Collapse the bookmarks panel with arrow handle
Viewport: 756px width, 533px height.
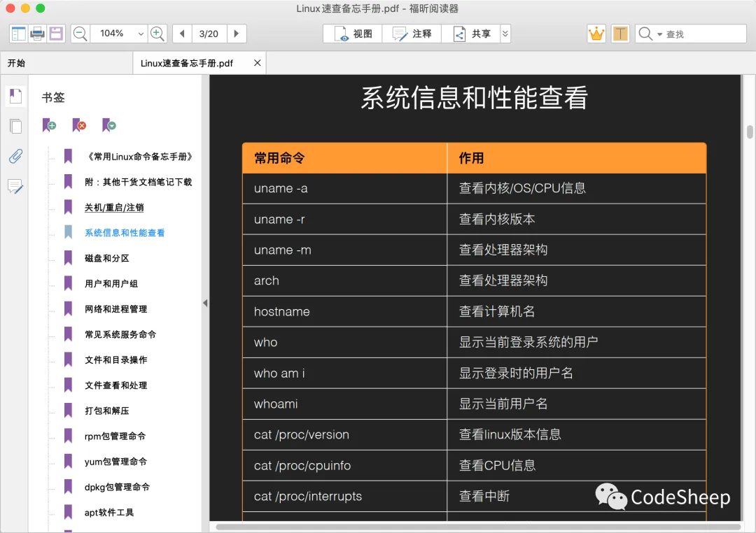coord(205,303)
